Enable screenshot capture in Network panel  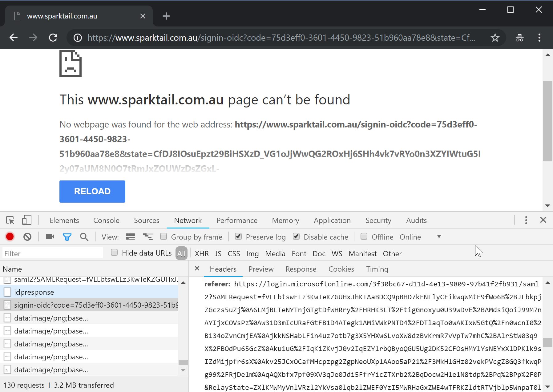[50, 236]
